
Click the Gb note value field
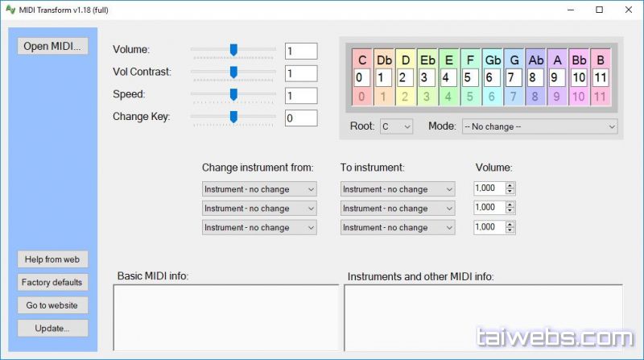pos(492,78)
